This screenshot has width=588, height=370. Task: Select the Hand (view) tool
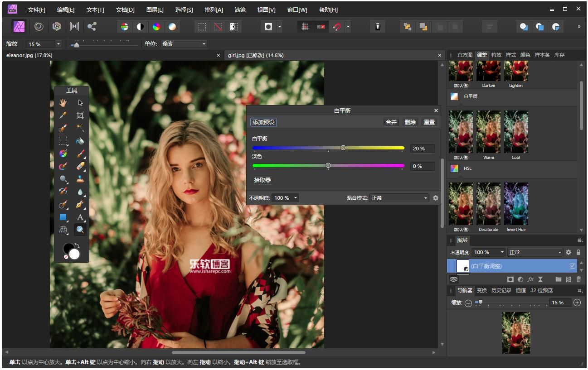coord(63,103)
